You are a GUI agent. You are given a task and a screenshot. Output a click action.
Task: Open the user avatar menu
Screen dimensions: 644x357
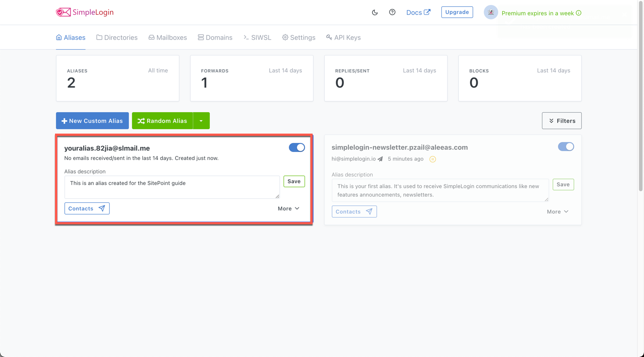tap(491, 13)
